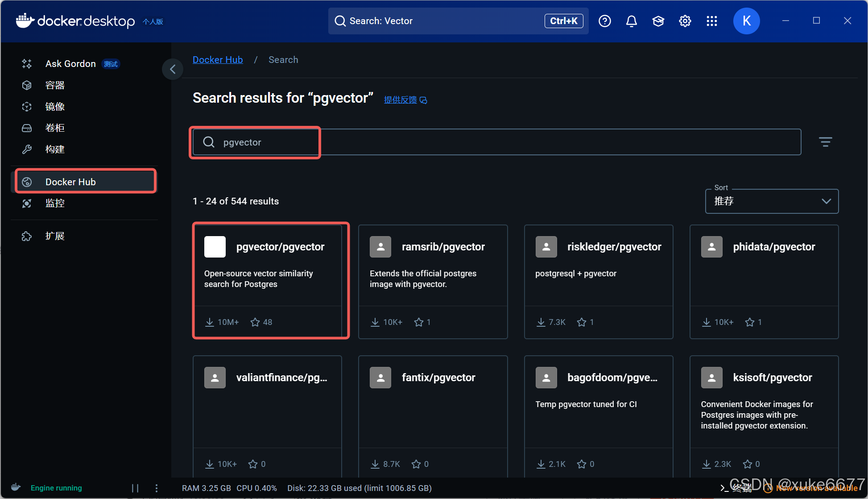868x499 pixels.
Task: Click the avatar icon of ramsrib/pgvector
Action: [380, 247]
